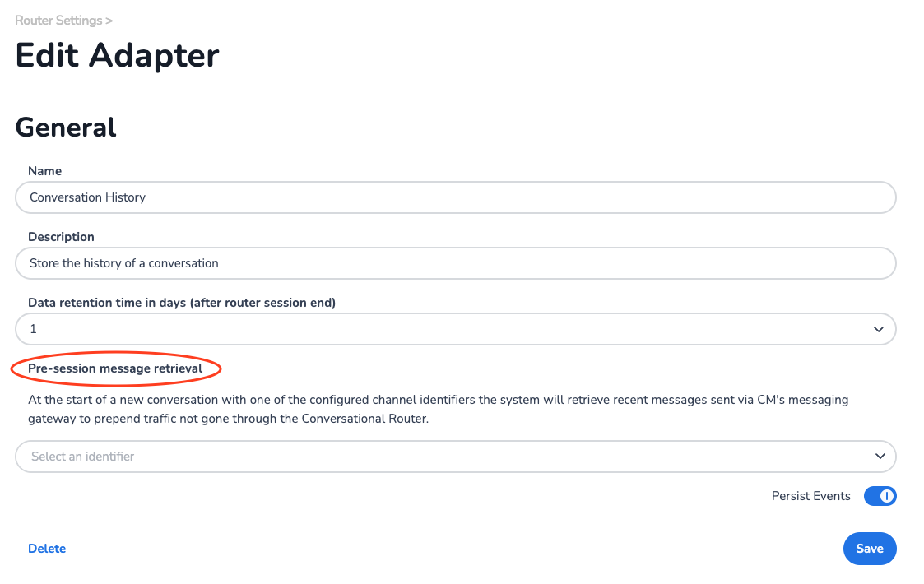The width and height of the screenshot is (924, 584).
Task: Click the chevron on the identifier dropdown
Action: [879, 457]
